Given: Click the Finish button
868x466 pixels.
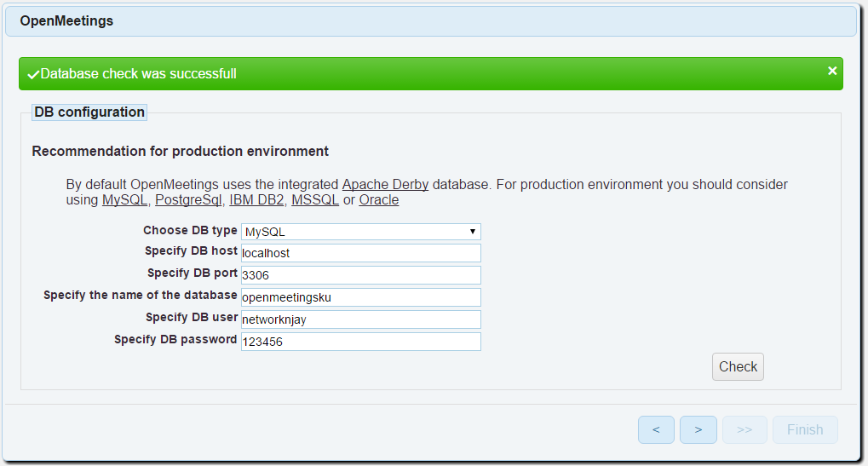Looking at the screenshot, I should [x=805, y=430].
